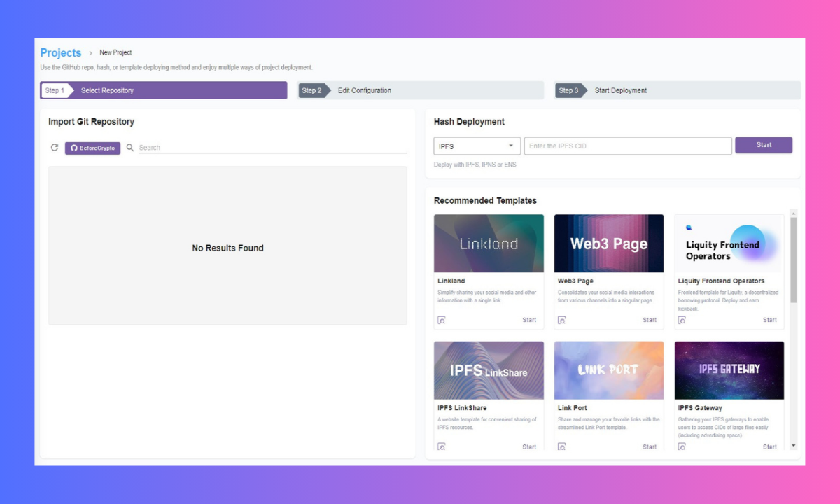The height and width of the screenshot is (504, 840).
Task: Click the refresh repositories icon
Action: 55,148
